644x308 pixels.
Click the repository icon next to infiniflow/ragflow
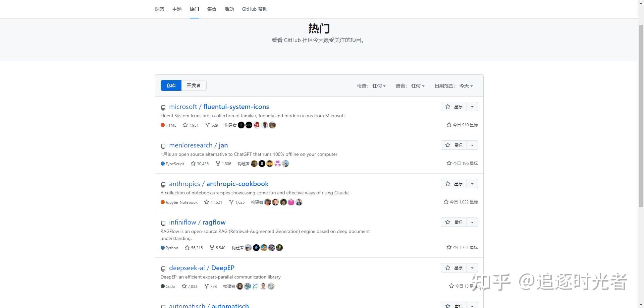pyautogui.click(x=163, y=223)
